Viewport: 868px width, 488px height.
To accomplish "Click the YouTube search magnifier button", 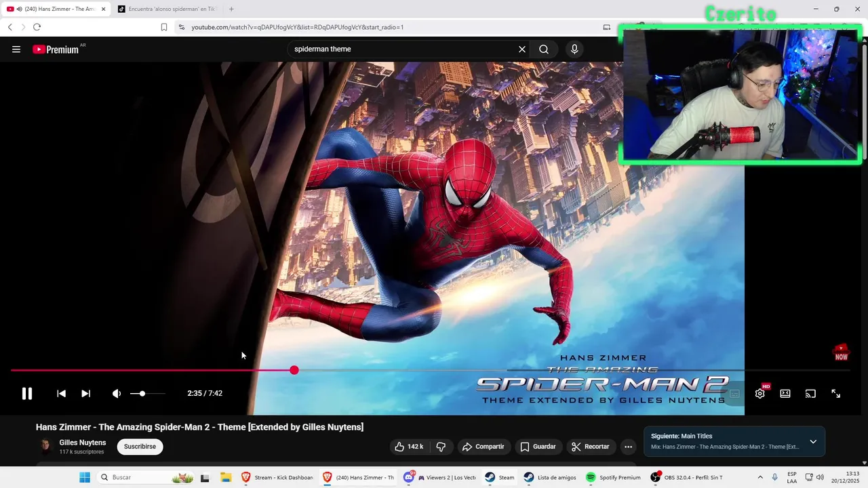I will [544, 49].
